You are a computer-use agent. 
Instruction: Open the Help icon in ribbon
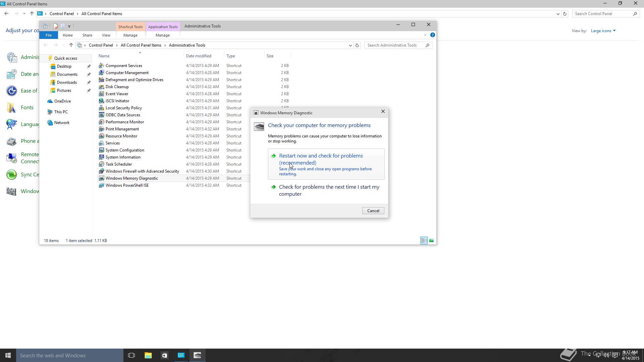pos(433,35)
